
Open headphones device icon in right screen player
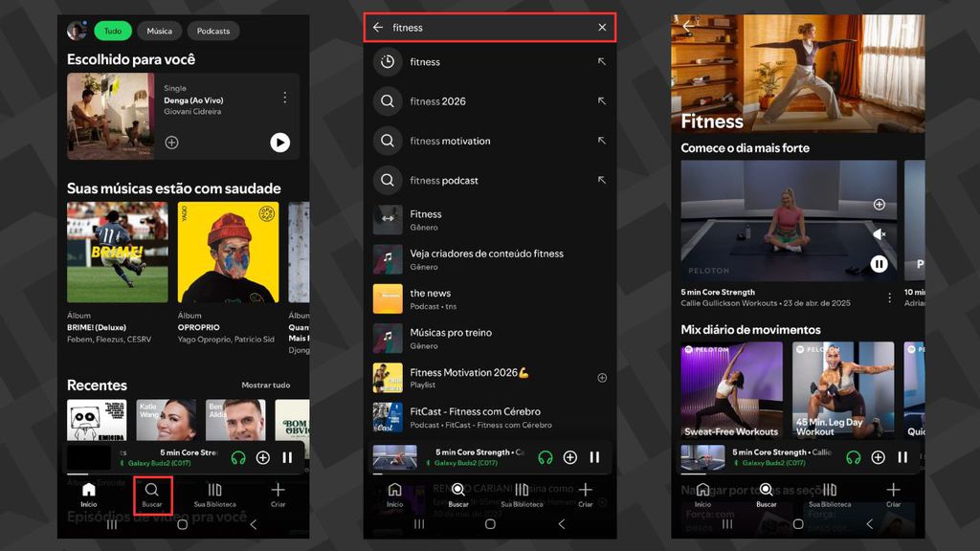[853, 458]
